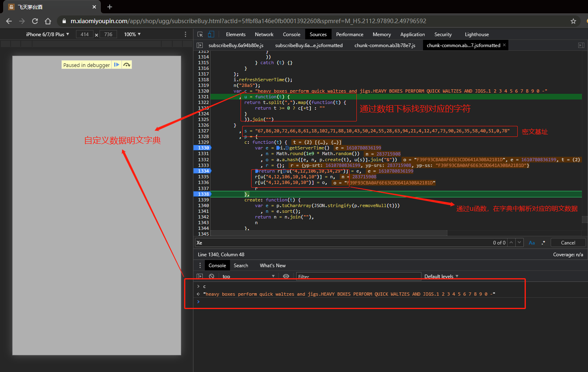Activate the inspect element picker

(x=200, y=35)
